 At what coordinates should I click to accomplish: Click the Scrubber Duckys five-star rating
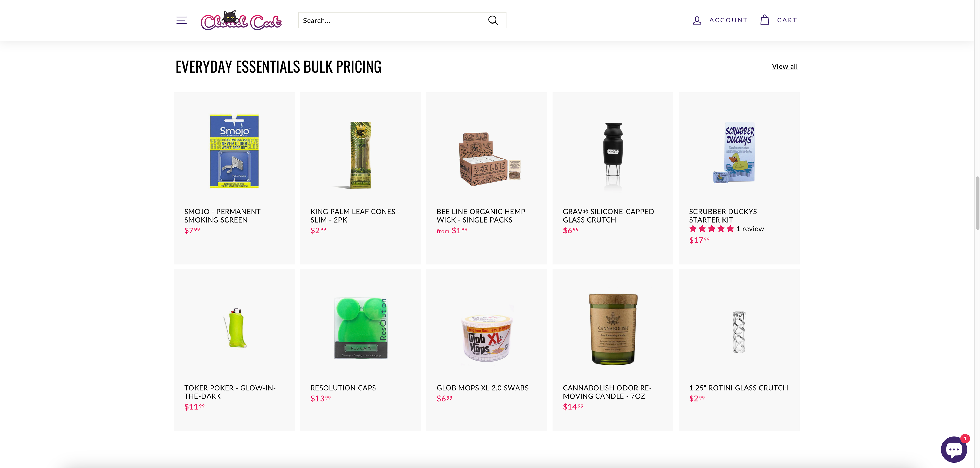711,229
